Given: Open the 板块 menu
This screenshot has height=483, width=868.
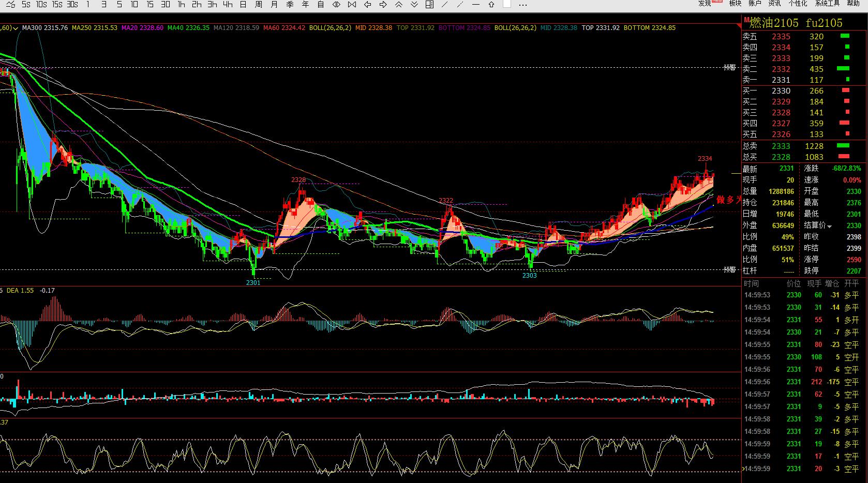Looking at the screenshot, I should point(735,4).
